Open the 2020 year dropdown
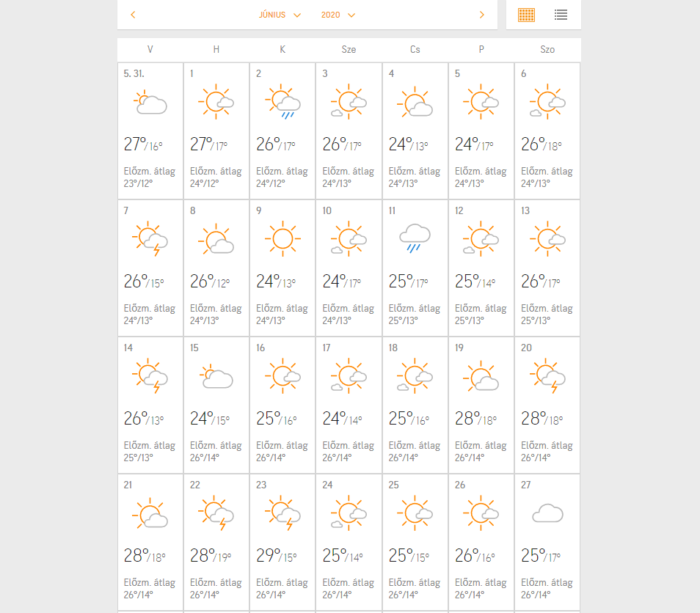Image resolution: width=700 pixels, height=613 pixels. click(x=338, y=15)
